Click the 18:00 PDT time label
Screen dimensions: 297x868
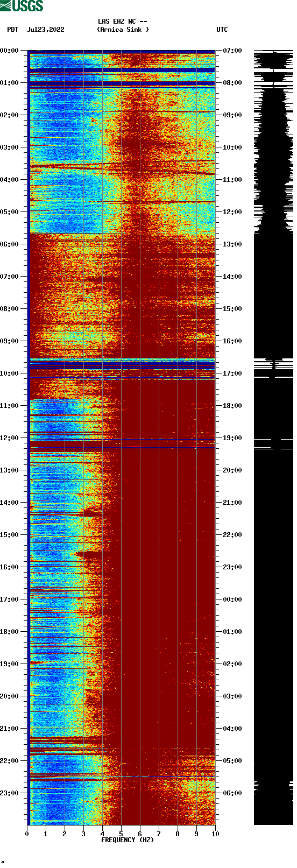[x=10, y=632]
